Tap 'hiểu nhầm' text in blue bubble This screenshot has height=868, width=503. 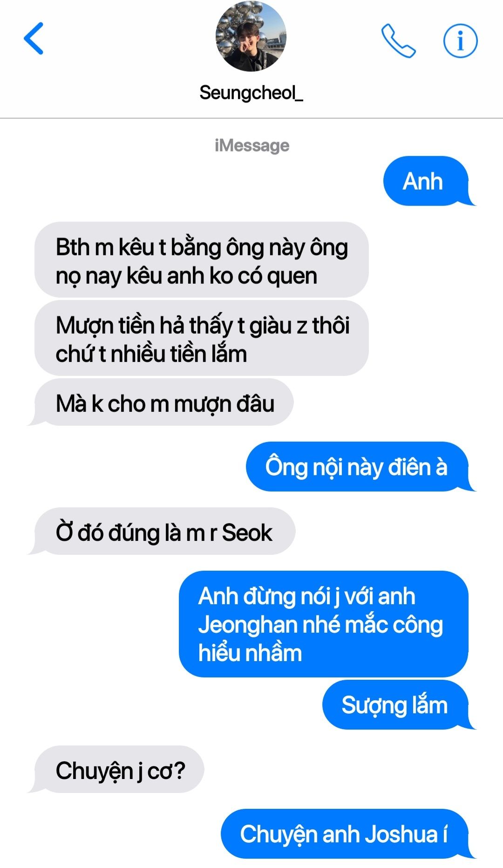point(250,653)
